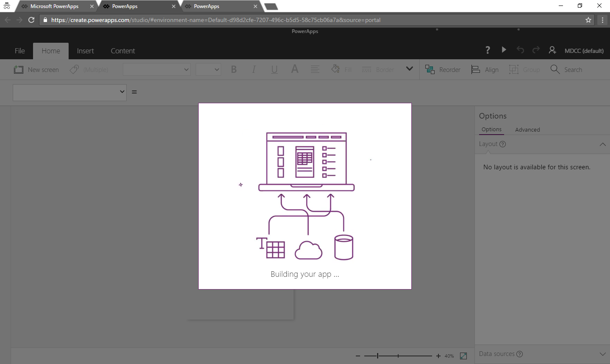This screenshot has width=610, height=364.
Task: Switch to the Insert tab
Action: tap(85, 51)
